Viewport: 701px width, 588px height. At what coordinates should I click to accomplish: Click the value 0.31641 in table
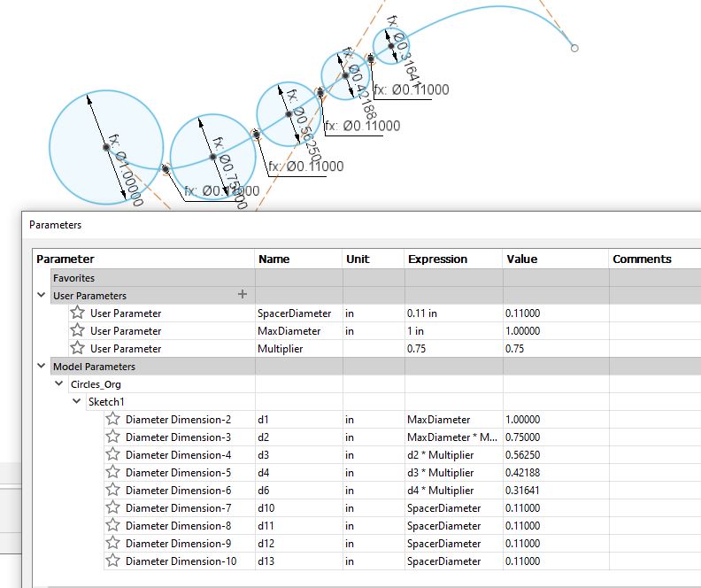click(522, 491)
